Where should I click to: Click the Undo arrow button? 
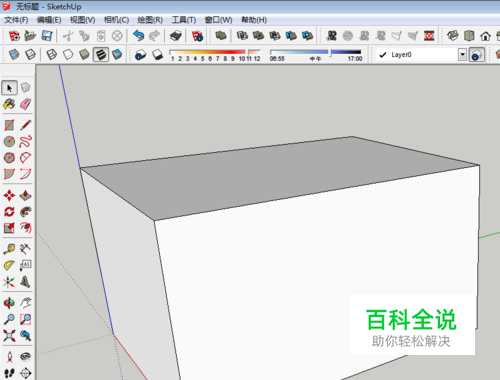(x=138, y=36)
